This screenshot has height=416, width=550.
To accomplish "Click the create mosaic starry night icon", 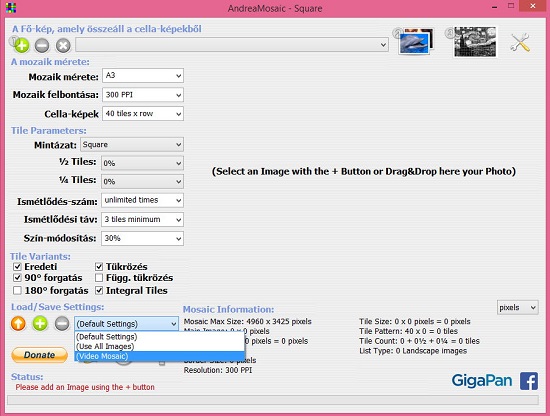I will pyautogui.click(x=475, y=42).
